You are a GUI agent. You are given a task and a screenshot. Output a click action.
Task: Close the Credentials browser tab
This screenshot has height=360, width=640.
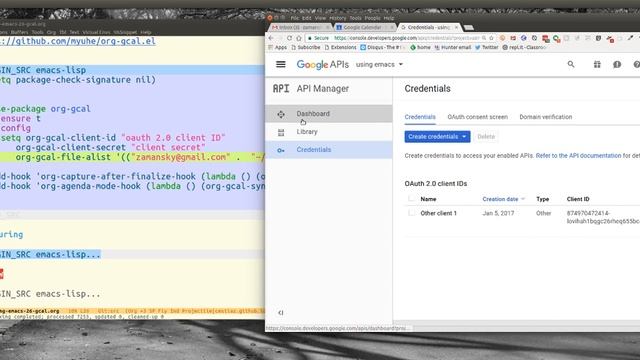point(456,27)
